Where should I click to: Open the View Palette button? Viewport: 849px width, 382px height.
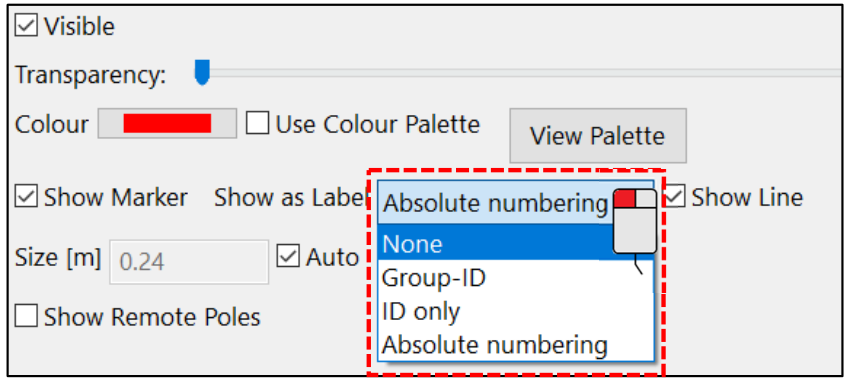pos(598,135)
